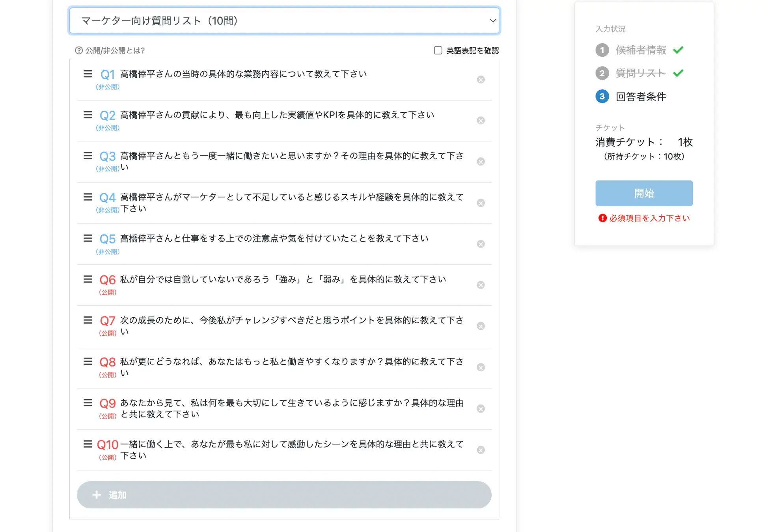The height and width of the screenshot is (532, 768).
Task: Remove question Q1 with its delete icon
Action: pyautogui.click(x=481, y=80)
